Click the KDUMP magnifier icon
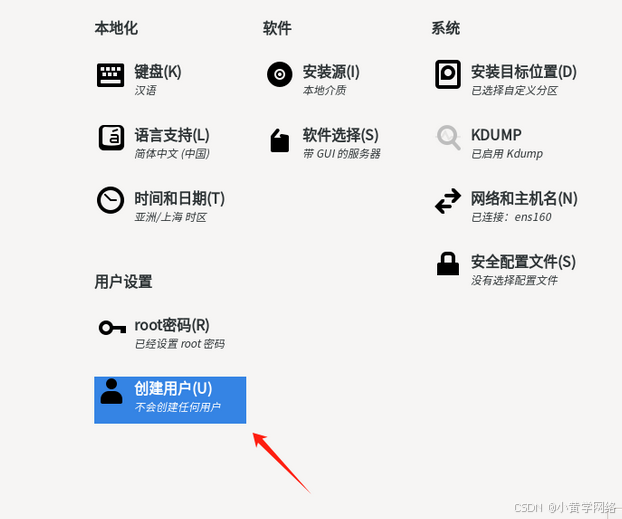 [x=448, y=138]
